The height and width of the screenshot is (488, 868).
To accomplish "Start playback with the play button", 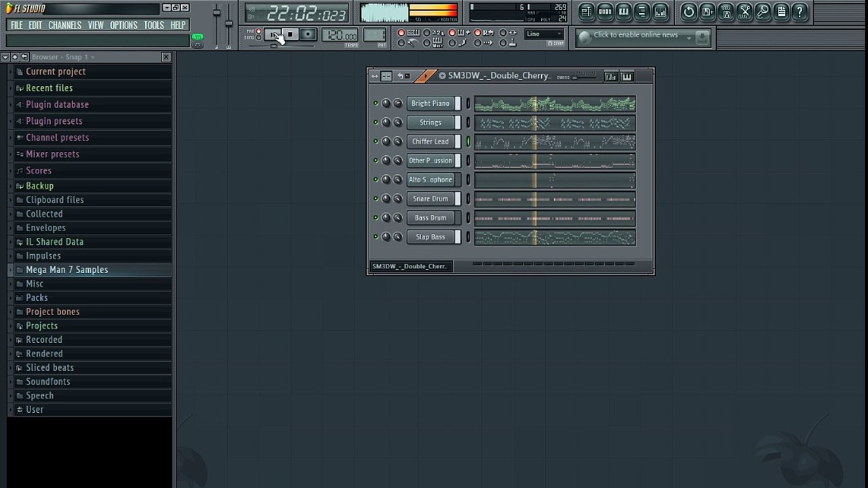I will tap(273, 35).
